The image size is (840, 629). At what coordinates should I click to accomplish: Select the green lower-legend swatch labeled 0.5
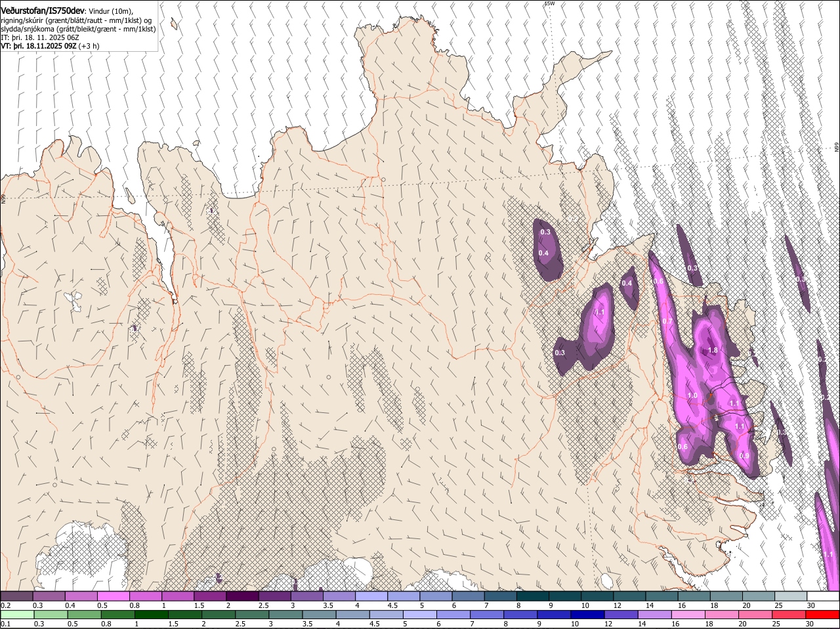click(x=85, y=615)
